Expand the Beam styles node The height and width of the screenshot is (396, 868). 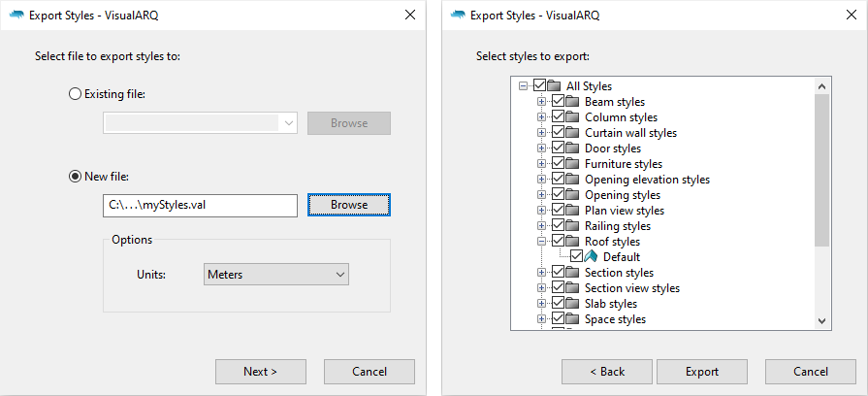coord(541,101)
